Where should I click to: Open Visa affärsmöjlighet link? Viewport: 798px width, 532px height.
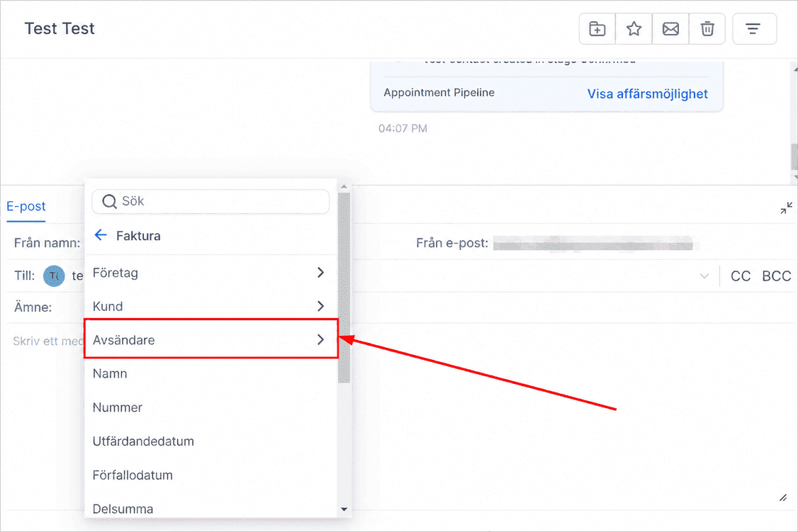click(647, 94)
